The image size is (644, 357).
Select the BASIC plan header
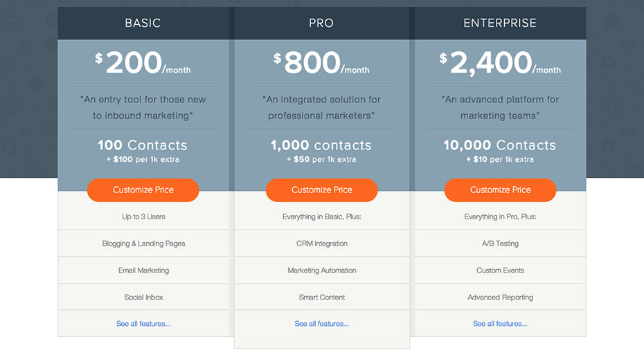[143, 23]
